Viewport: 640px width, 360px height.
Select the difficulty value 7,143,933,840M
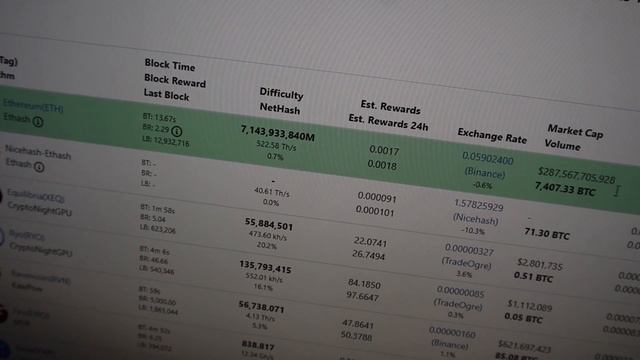click(278, 133)
